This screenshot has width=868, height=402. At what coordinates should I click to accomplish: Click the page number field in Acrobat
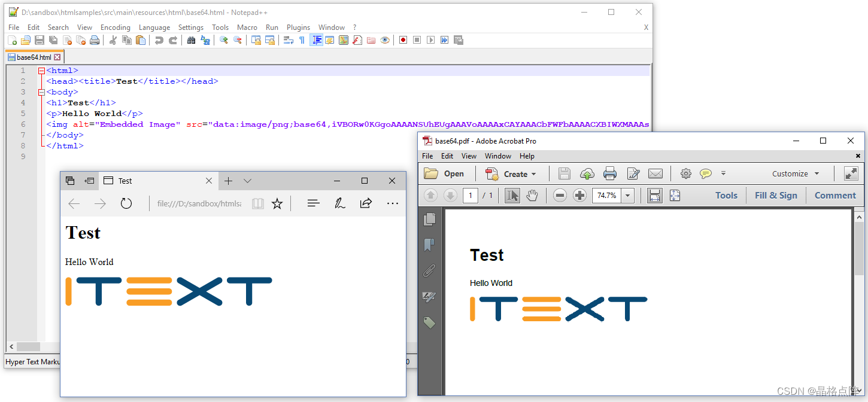coord(471,196)
